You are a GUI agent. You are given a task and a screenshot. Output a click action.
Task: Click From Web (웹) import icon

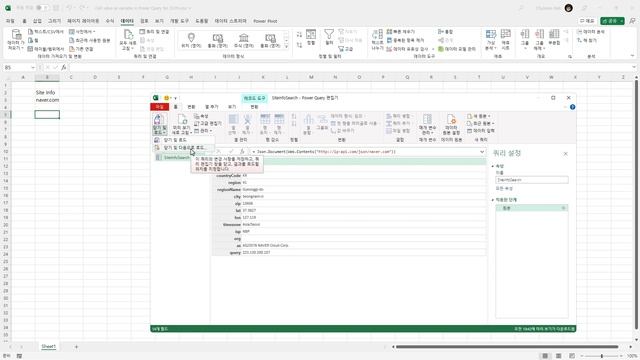coord(31,40)
